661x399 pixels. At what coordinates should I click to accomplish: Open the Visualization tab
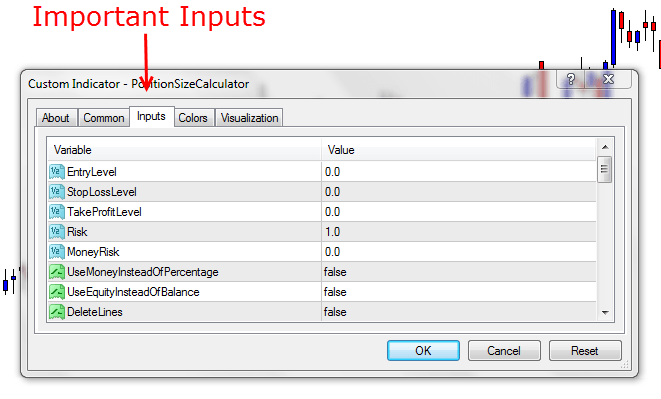(250, 118)
